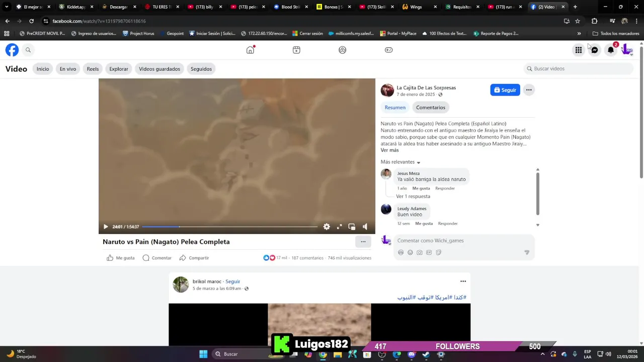Screen dimensions: 644x362
Task: Insert an avatar sticker in the comment
Action: tap(400, 252)
